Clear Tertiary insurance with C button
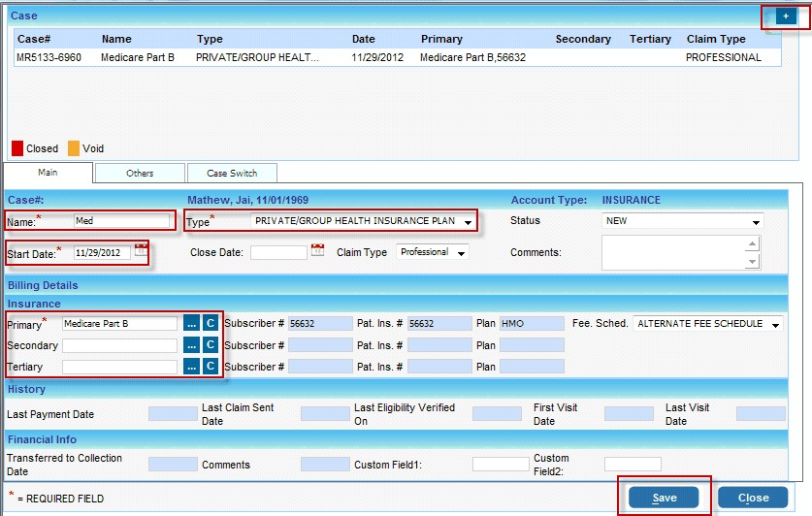The image size is (812, 516). coord(210,367)
